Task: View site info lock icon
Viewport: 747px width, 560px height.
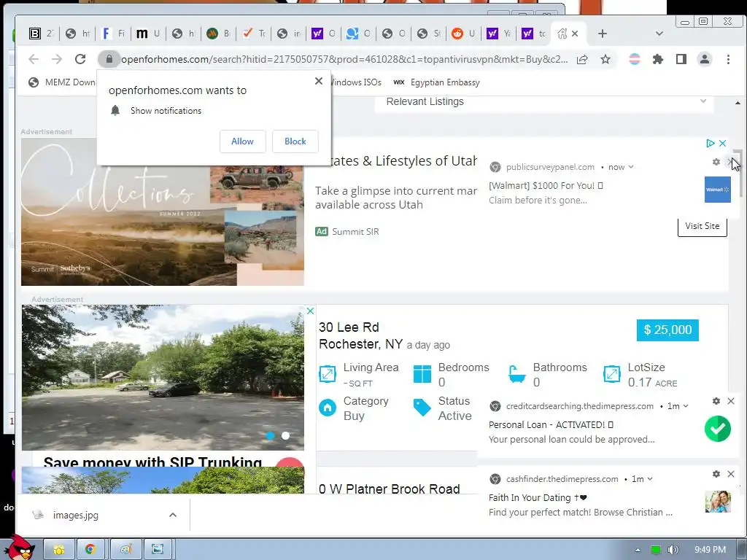Action: (109, 59)
